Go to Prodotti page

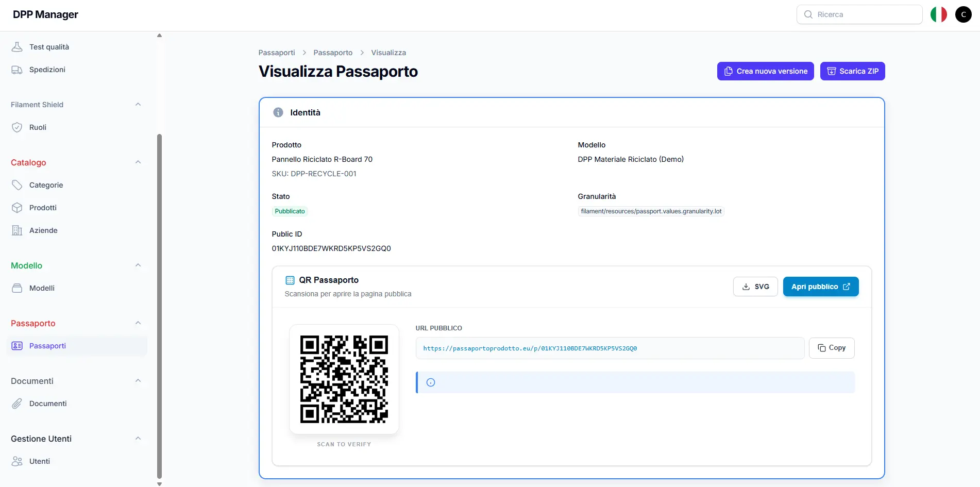[x=77, y=208]
